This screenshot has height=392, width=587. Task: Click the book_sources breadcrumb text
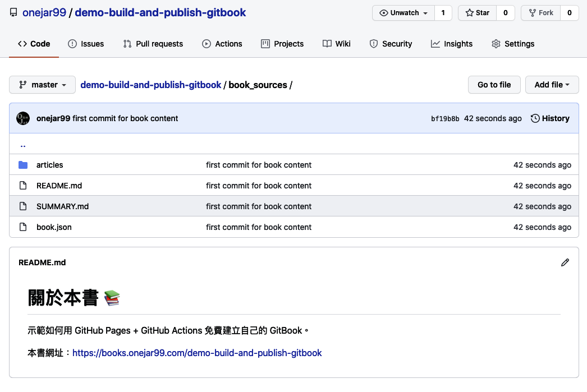click(258, 85)
